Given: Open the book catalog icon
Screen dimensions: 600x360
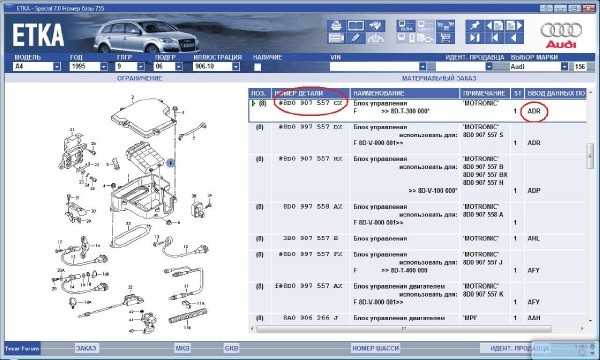Looking at the screenshot, I should click(x=356, y=26).
